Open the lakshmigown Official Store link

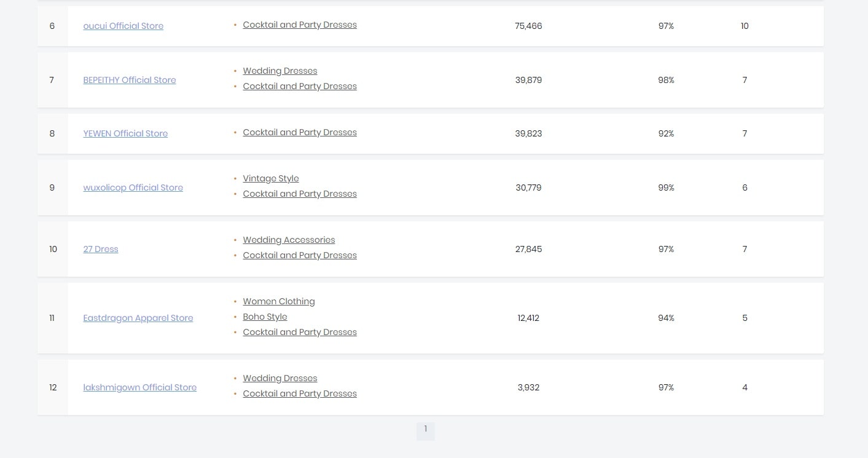[139, 387]
